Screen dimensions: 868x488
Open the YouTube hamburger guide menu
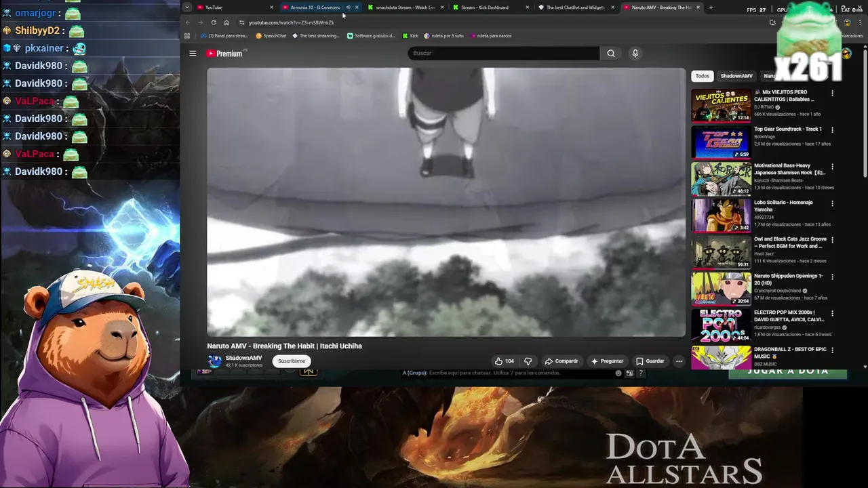[193, 54]
